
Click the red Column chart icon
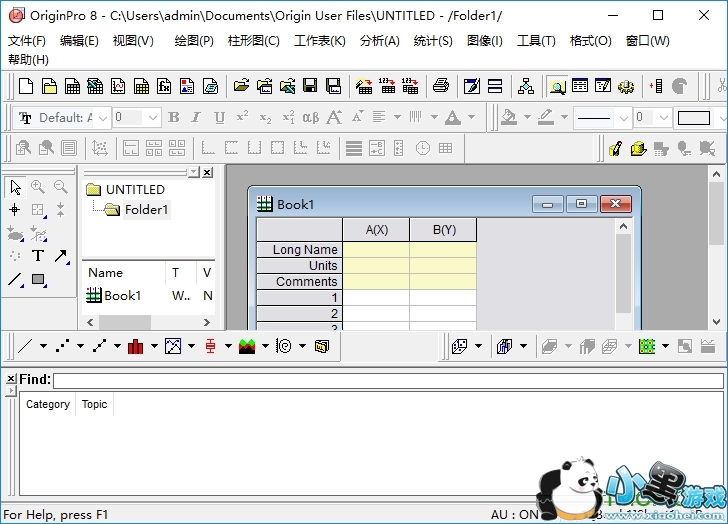[136, 346]
